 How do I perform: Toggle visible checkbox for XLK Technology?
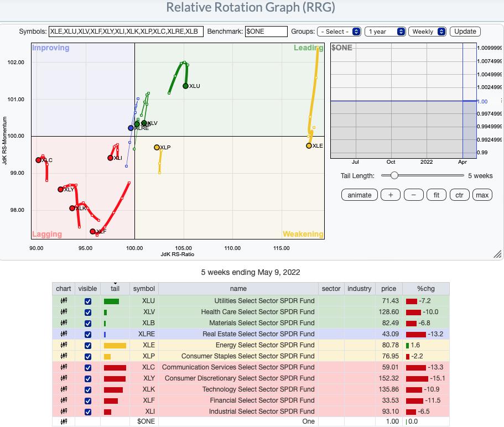pyautogui.click(x=87, y=389)
